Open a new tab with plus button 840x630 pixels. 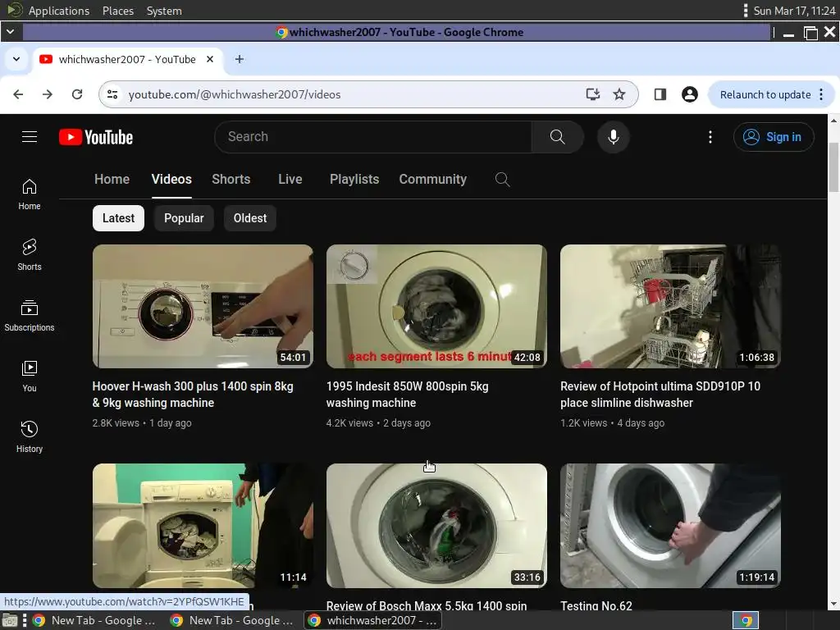coord(240,59)
